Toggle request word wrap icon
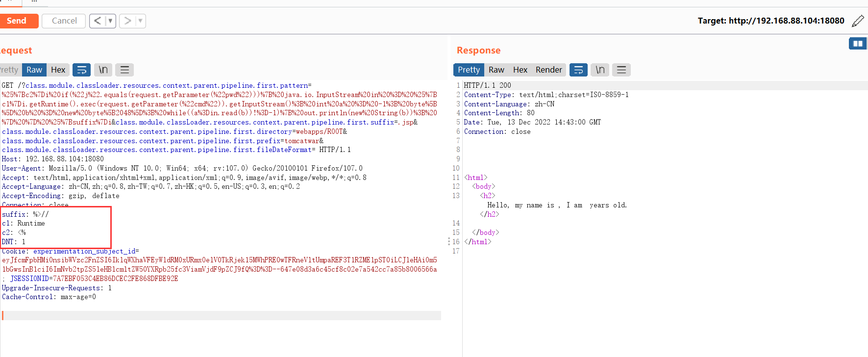Screen dimensions: 868x357 81,70
